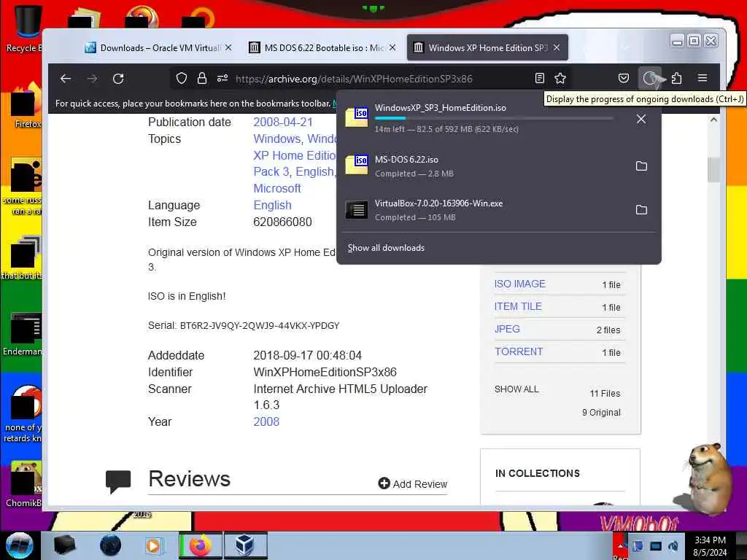Screen dimensions: 747x560
Task: Open the Year 2008 link
Action: click(x=266, y=422)
